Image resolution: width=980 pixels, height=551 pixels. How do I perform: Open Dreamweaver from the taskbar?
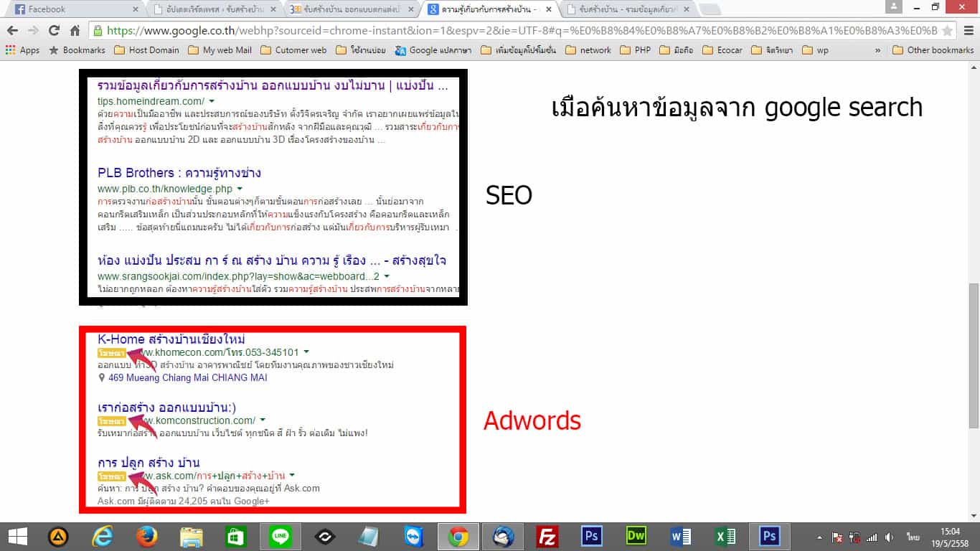[x=636, y=536]
